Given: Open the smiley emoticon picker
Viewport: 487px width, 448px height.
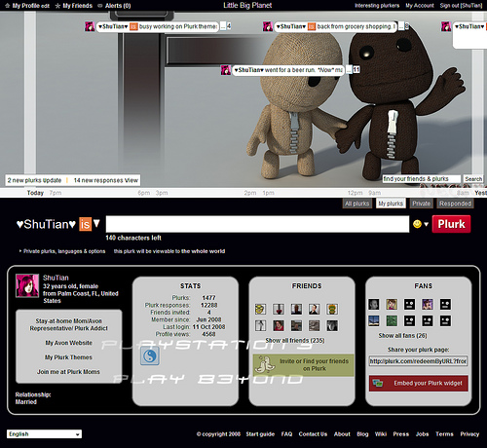Looking at the screenshot, I should click(417, 224).
